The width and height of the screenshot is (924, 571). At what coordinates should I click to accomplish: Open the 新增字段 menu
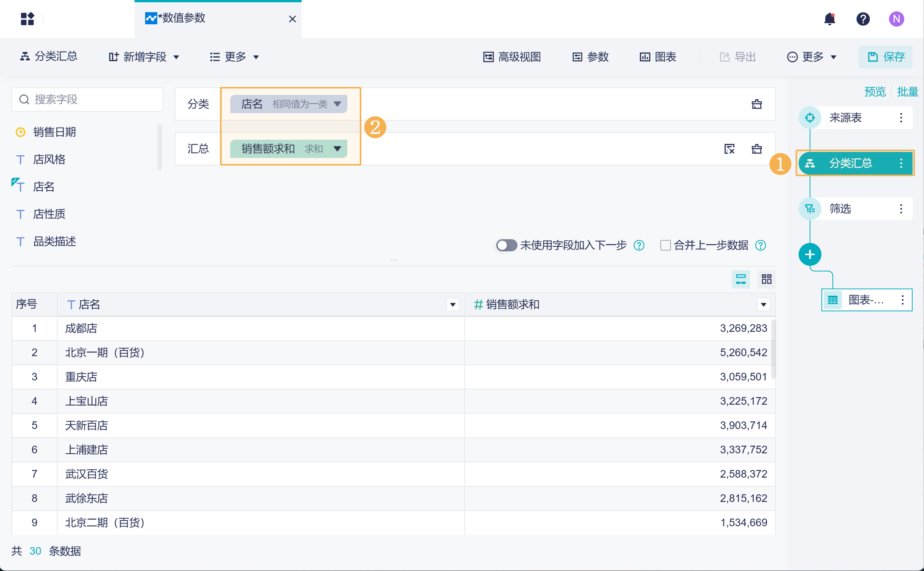point(144,57)
